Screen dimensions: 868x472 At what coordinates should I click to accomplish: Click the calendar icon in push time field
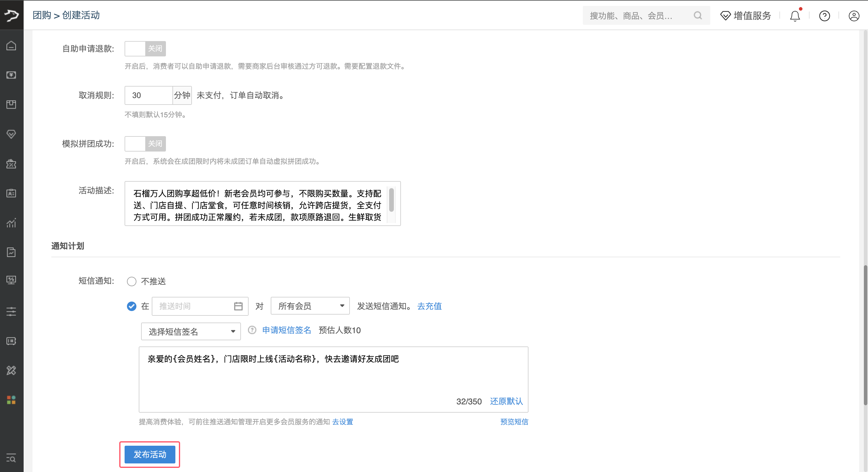(x=238, y=306)
